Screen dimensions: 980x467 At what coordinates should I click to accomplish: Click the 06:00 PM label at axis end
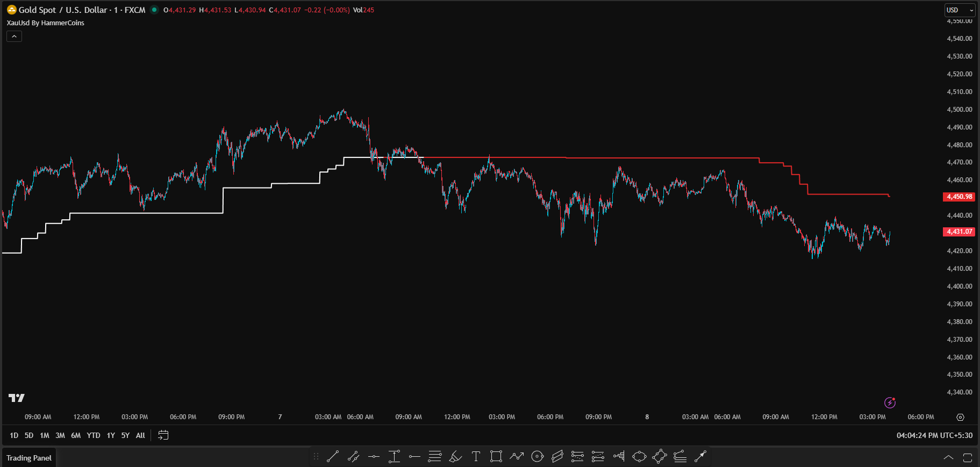(x=921, y=417)
